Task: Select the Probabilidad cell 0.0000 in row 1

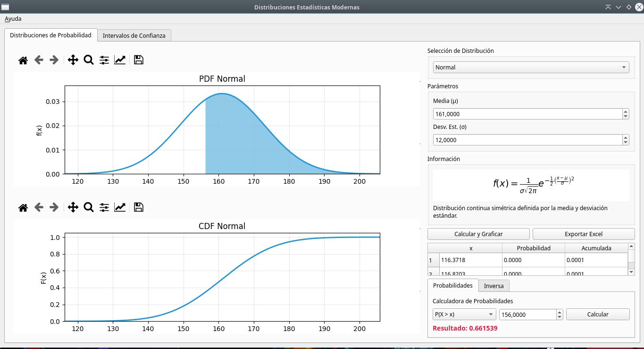Action: [x=534, y=260]
